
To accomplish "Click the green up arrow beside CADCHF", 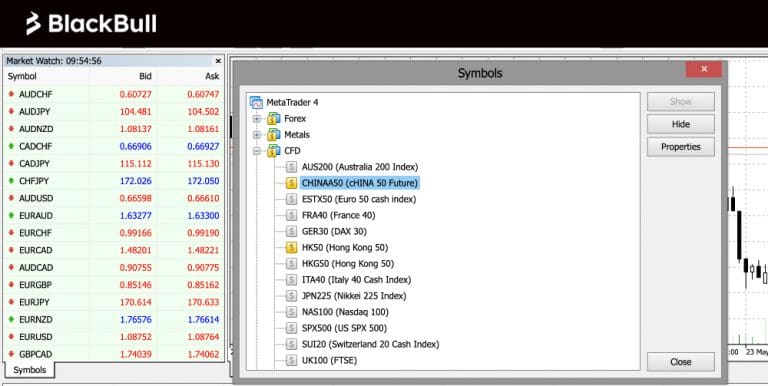I will point(11,146).
